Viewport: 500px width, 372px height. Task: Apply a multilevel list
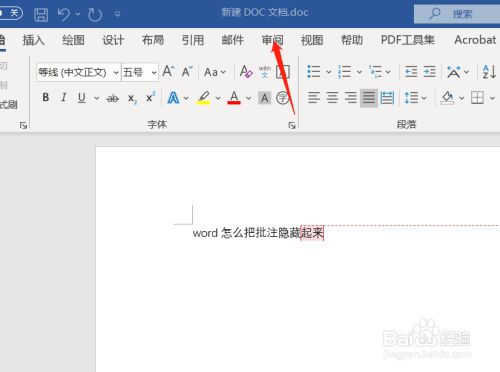[376, 72]
